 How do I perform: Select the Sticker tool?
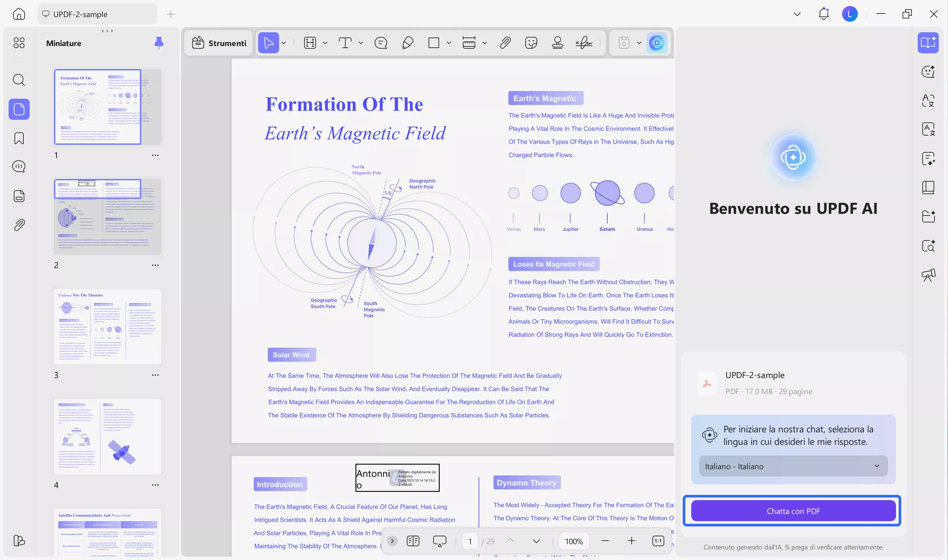coord(532,43)
